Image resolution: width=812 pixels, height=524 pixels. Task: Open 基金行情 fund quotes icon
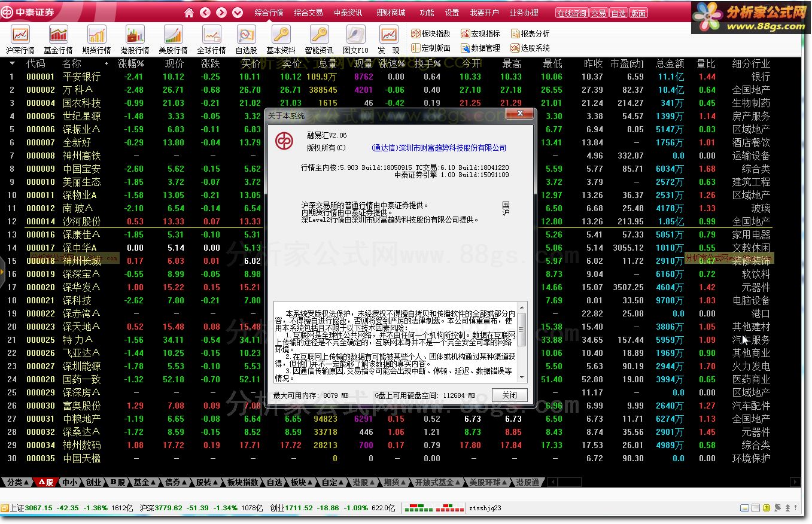click(x=59, y=40)
